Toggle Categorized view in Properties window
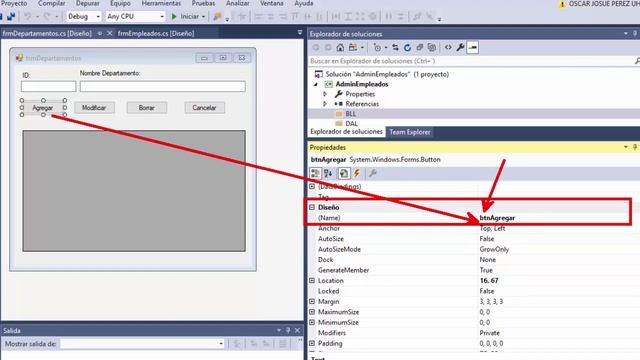 point(316,173)
